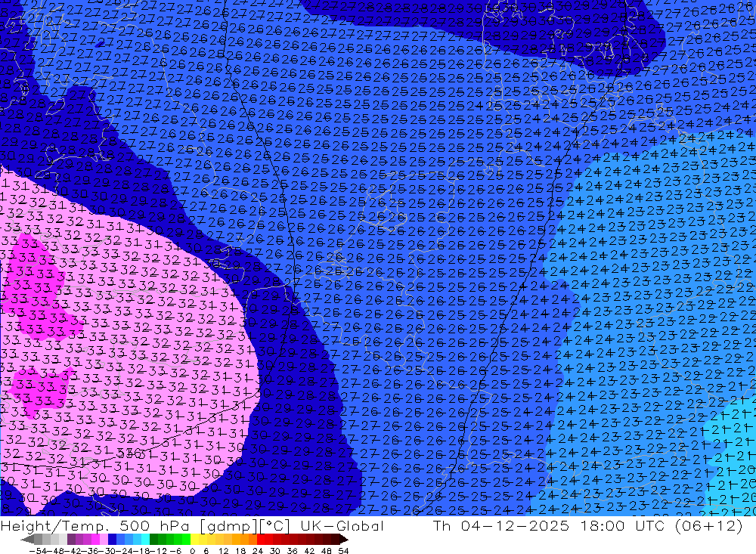Screen dimensions: 756x554
Task: Click the '0' legend value
Action: pyautogui.click(x=192, y=551)
